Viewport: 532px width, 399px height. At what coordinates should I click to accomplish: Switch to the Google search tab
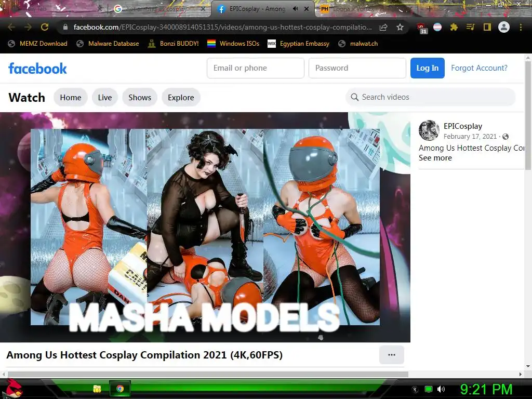click(156, 9)
